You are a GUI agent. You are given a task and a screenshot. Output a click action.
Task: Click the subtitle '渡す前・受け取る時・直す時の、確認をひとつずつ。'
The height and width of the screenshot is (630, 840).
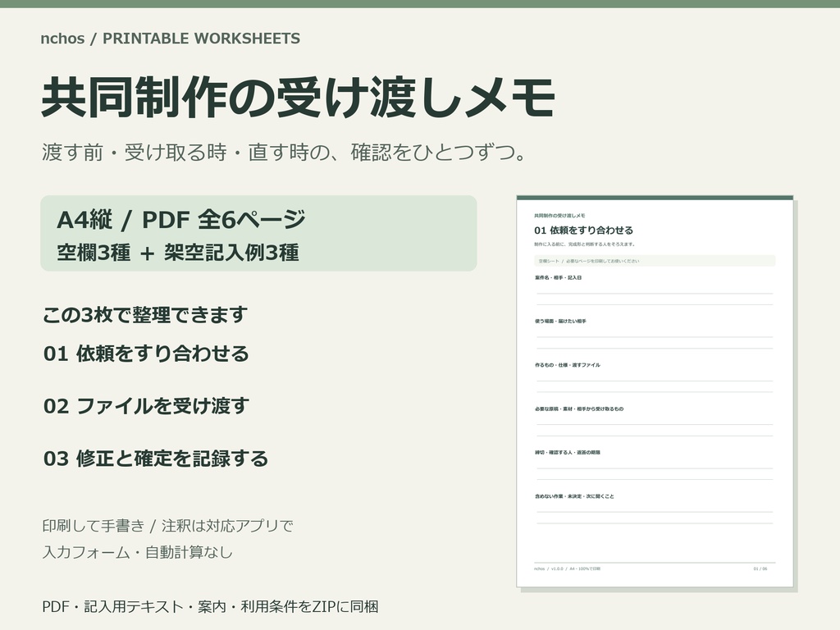(285, 153)
